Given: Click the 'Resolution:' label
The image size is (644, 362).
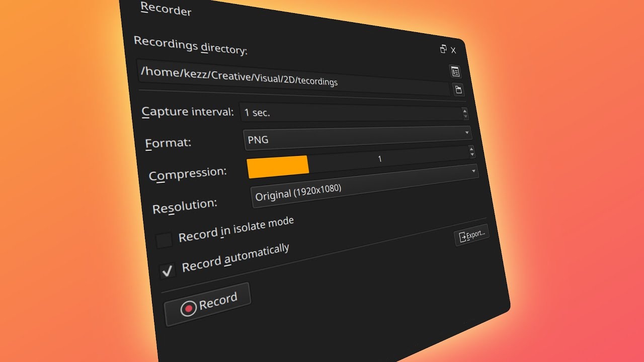Looking at the screenshot, I should coord(185,206).
